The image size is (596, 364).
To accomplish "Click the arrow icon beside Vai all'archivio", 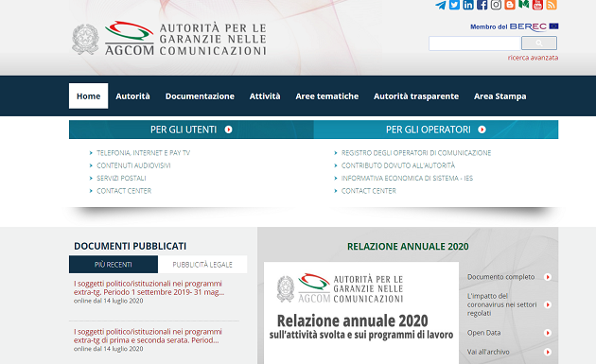I will click(x=548, y=352).
